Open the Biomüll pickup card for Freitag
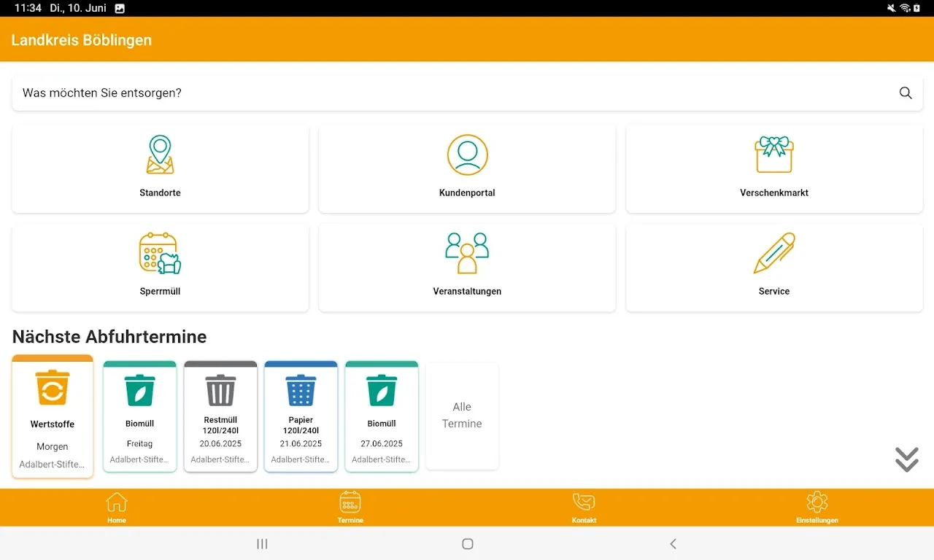Viewport: 934px width, 560px height. coord(139,417)
